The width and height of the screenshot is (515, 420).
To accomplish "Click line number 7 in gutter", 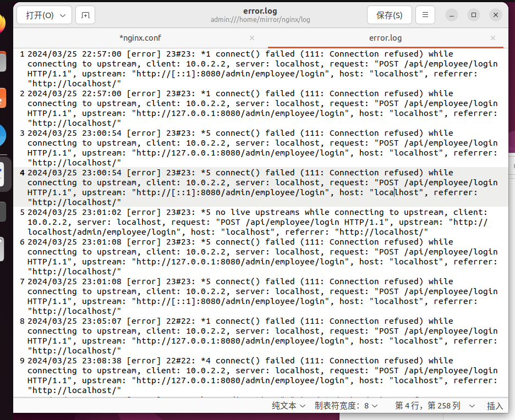I will (23, 281).
